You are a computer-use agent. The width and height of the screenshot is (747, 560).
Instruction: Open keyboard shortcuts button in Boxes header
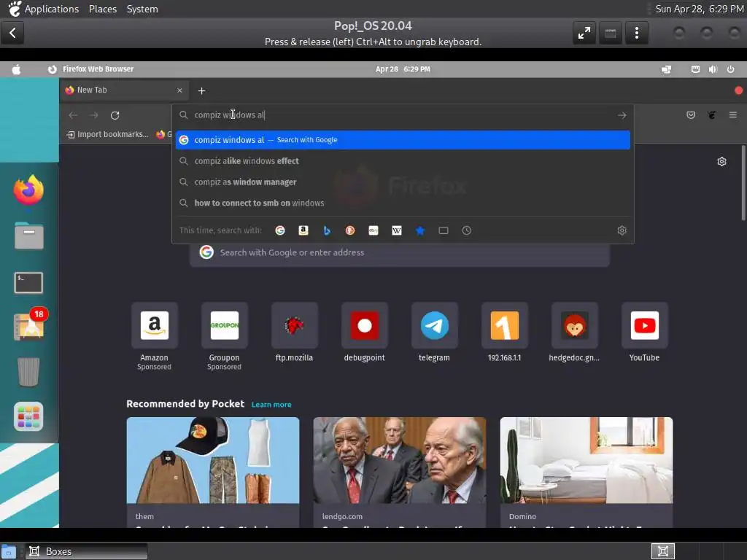tap(611, 33)
